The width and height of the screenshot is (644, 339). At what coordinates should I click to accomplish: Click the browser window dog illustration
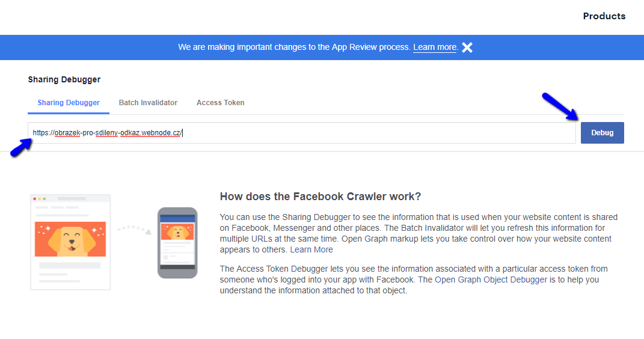click(x=70, y=242)
